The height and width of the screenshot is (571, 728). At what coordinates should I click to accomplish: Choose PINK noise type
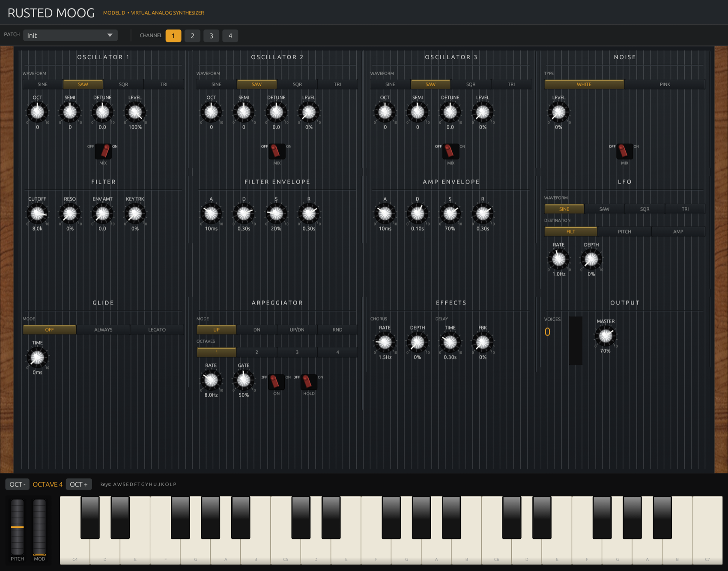tap(665, 84)
